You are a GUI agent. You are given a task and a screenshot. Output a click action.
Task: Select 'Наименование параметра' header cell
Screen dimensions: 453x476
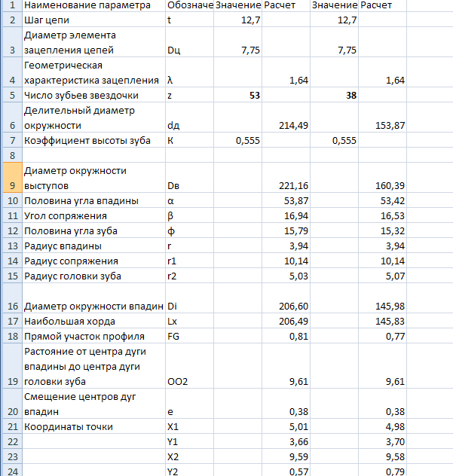coord(93,5)
